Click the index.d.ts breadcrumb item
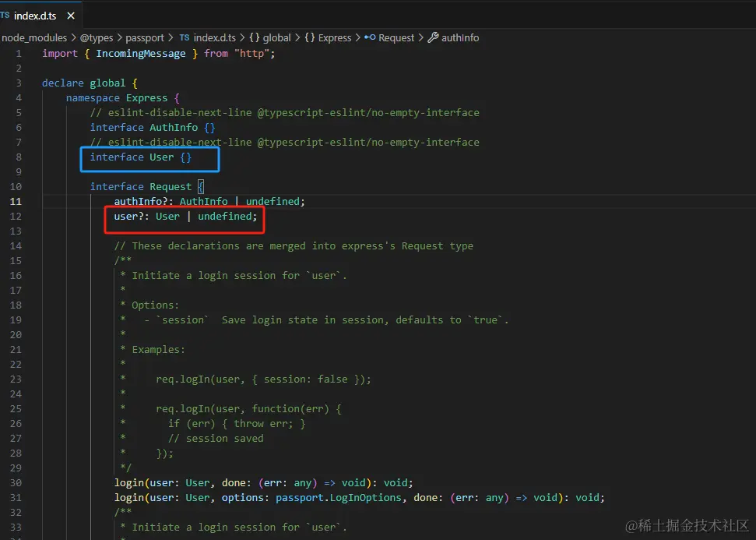The image size is (756, 540). click(215, 37)
